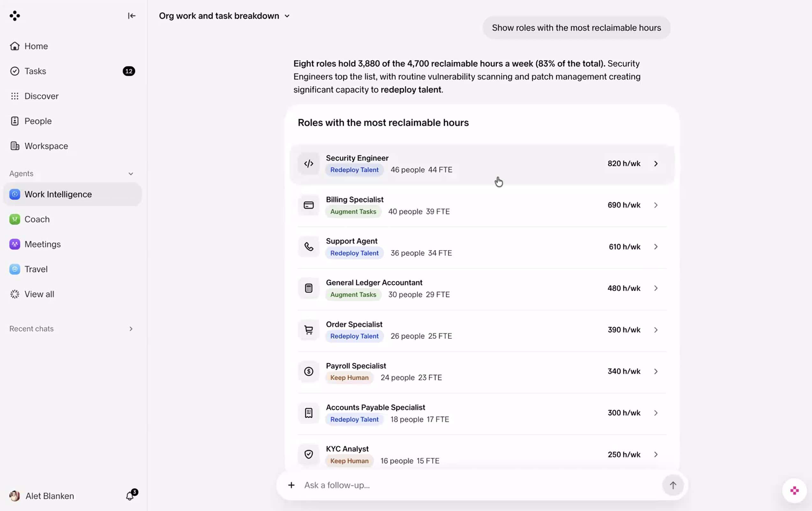Open the People section
Image resolution: width=812 pixels, height=511 pixels.
point(72,121)
